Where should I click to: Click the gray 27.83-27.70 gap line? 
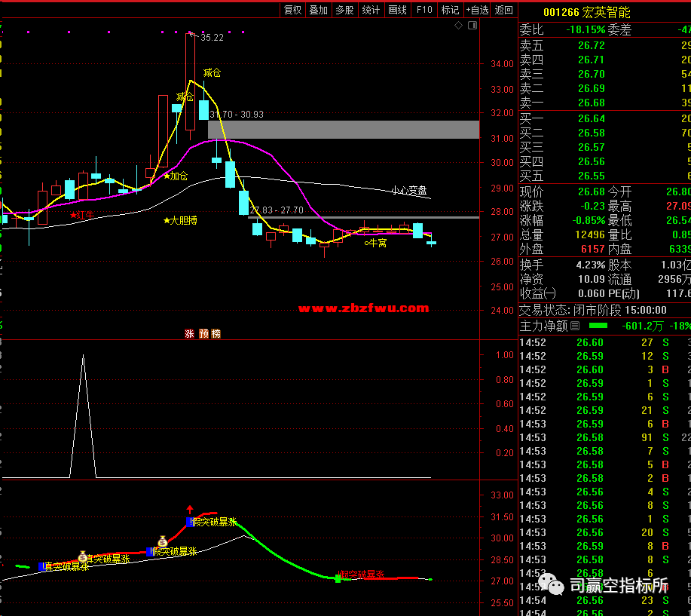[363, 217]
